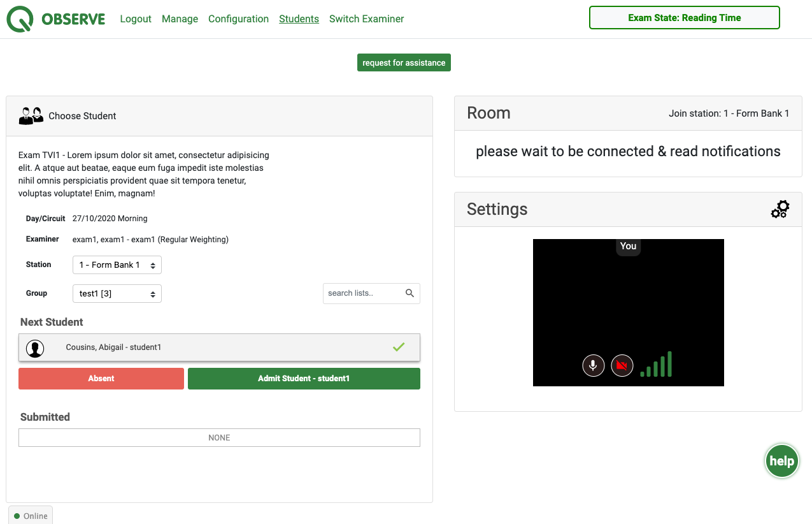Click the magnifier icon in search lists

(x=410, y=293)
